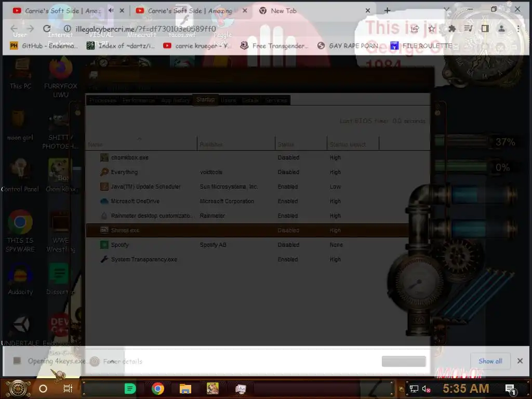Image resolution: width=532 pixels, height=399 pixels.
Task: Open File Explorer from the taskbar
Action: pos(185,389)
